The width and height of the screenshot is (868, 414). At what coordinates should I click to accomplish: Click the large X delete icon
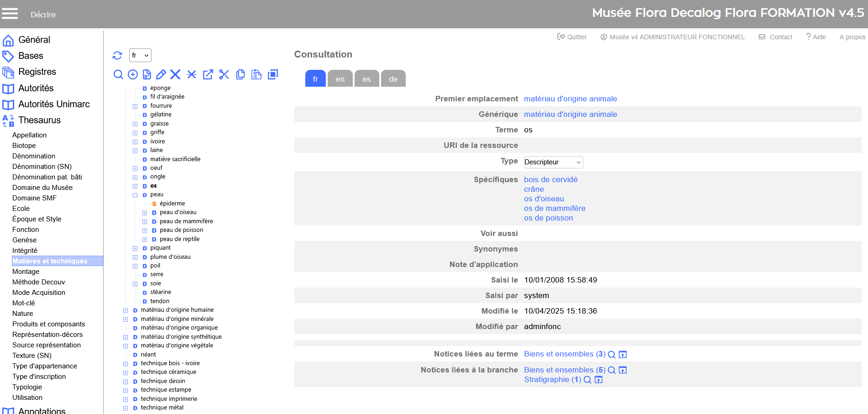[x=175, y=74]
